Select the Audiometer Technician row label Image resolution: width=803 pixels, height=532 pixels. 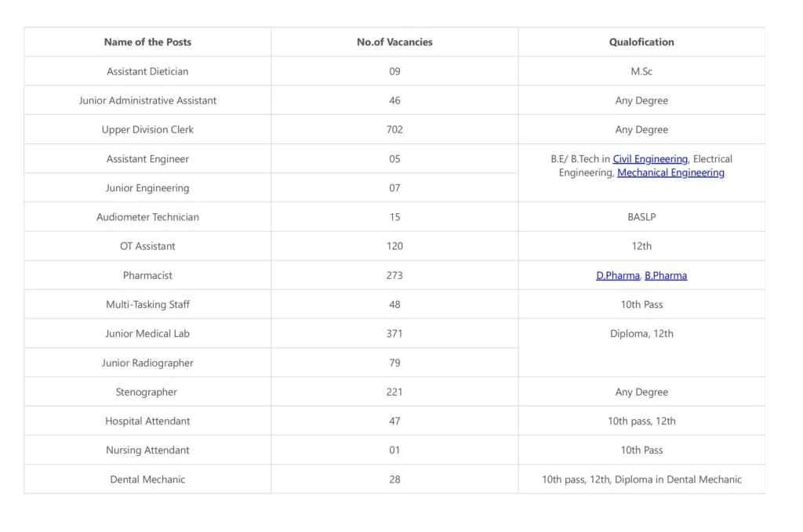pyautogui.click(x=147, y=217)
